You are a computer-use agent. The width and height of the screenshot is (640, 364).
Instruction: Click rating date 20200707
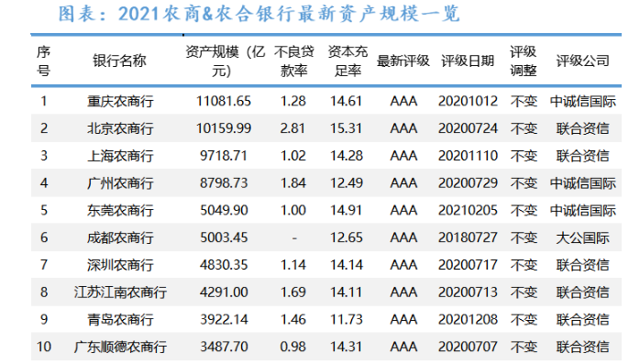click(468, 347)
